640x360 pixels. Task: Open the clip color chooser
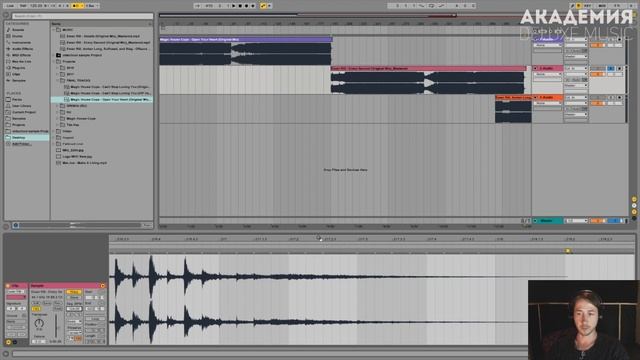tap(16, 298)
